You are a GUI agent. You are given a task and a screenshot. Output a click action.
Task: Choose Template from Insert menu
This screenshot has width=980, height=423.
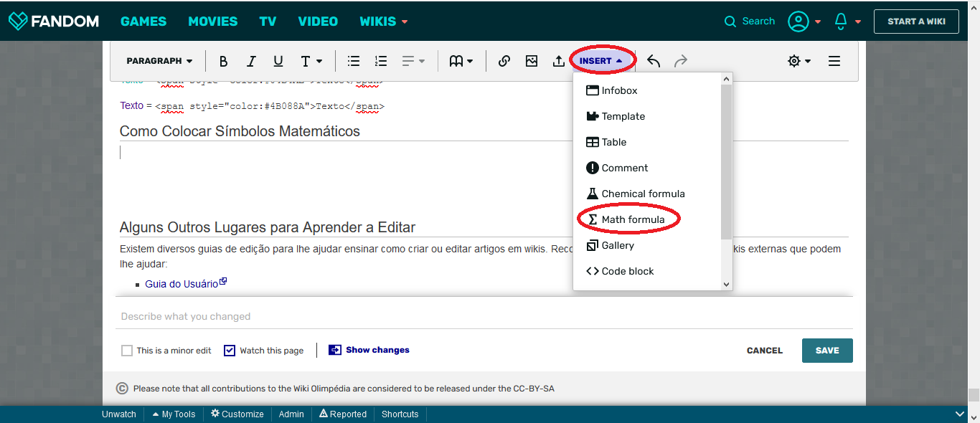point(646,116)
